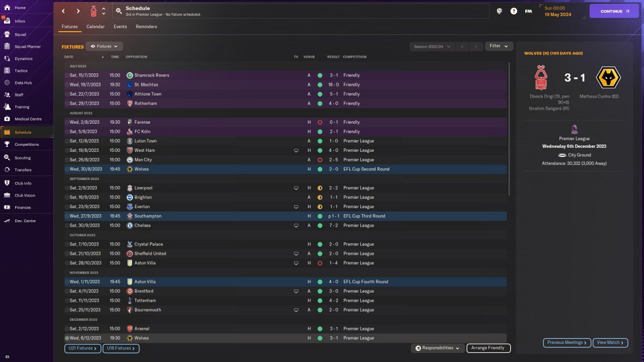The height and width of the screenshot is (362, 644).
Task: Open the help question mark icon
Action: coord(514,11)
